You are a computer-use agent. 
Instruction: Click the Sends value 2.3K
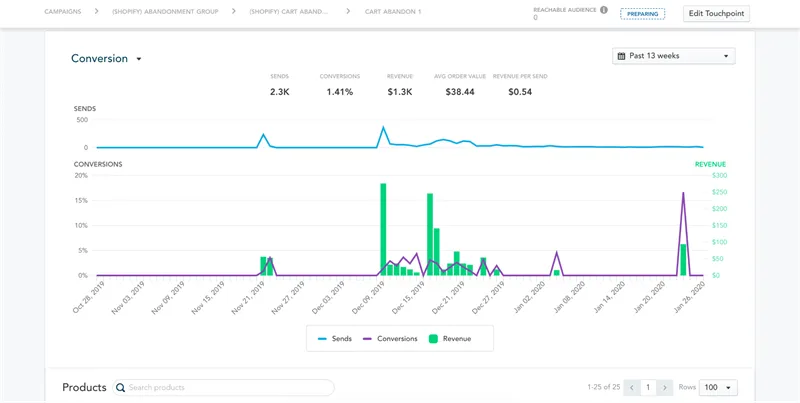coord(280,92)
